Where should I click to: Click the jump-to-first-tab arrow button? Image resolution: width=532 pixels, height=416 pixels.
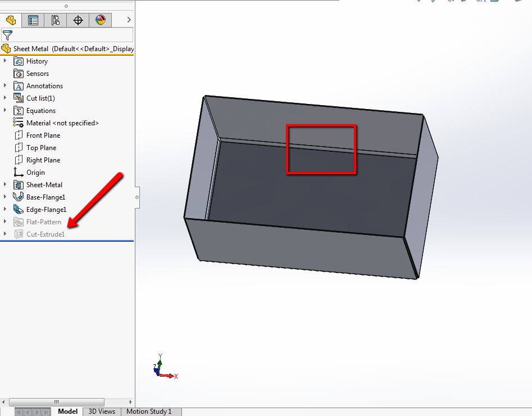19,412
